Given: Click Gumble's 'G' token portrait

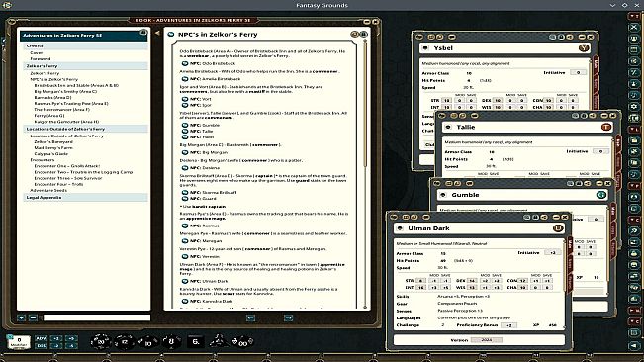Looking at the screenshot, I should click(601, 195).
